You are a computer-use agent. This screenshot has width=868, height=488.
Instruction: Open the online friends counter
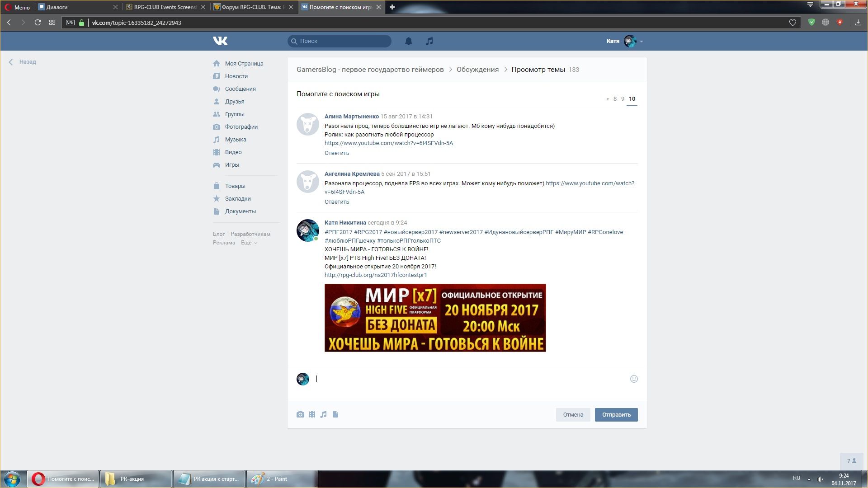click(x=852, y=461)
